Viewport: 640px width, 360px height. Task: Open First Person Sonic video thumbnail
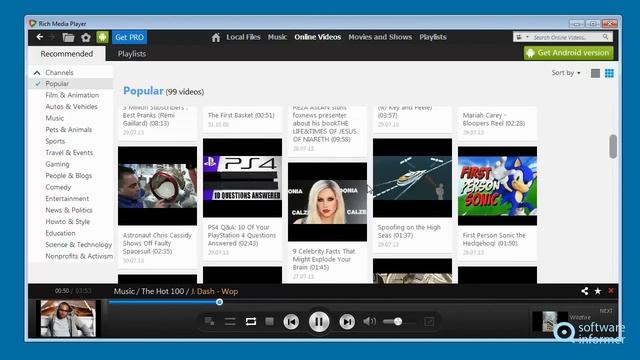click(497, 186)
